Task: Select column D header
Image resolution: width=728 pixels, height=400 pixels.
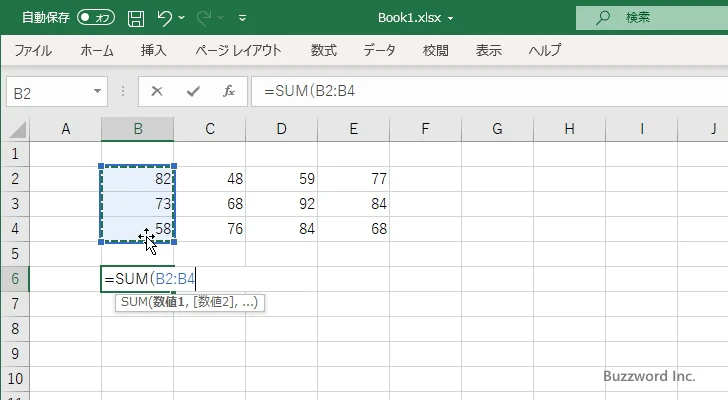Action: (x=282, y=129)
